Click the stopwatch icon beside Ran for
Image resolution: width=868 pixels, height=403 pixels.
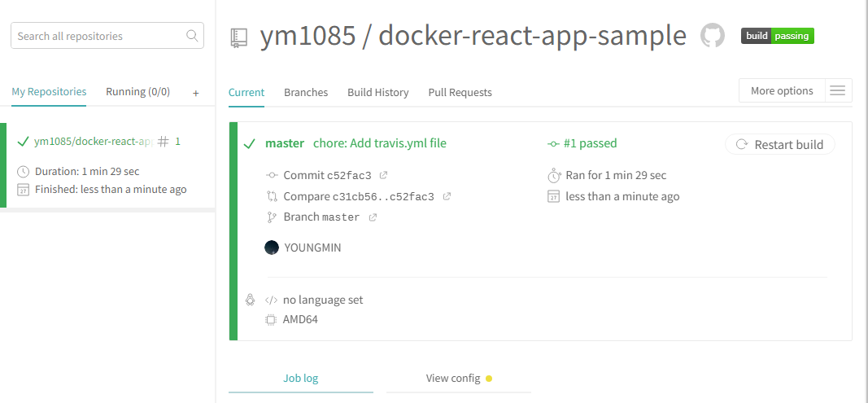click(x=553, y=176)
